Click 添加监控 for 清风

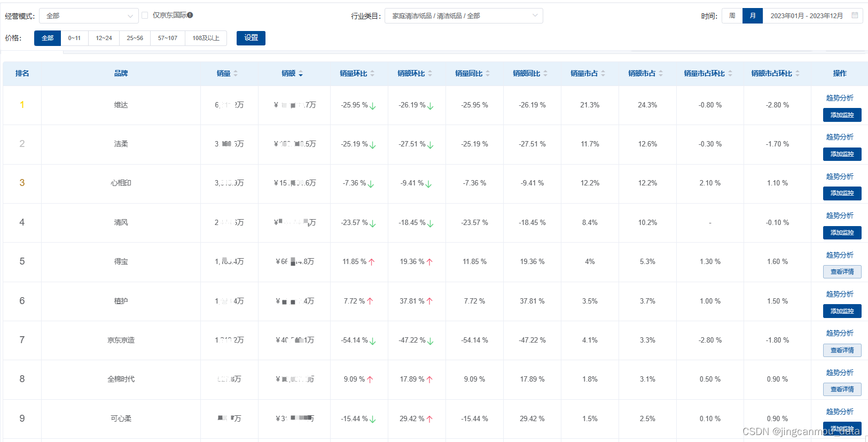[842, 232]
